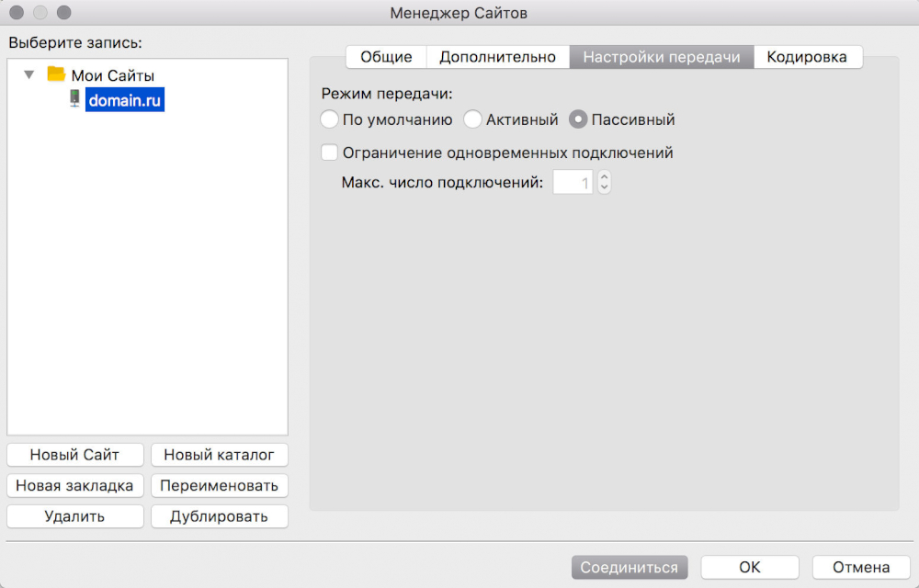Select the domain.ru site entry
Viewport: 919px width, 588px height.
pyautogui.click(x=125, y=100)
